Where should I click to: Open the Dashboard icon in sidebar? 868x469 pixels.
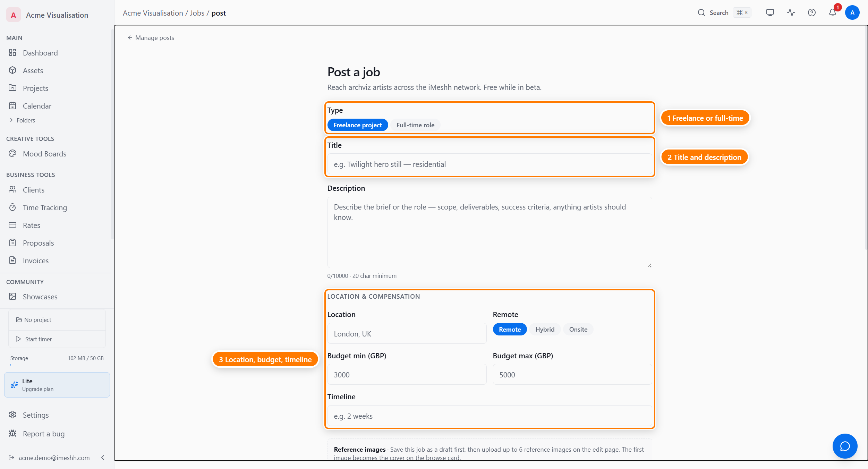pos(12,53)
